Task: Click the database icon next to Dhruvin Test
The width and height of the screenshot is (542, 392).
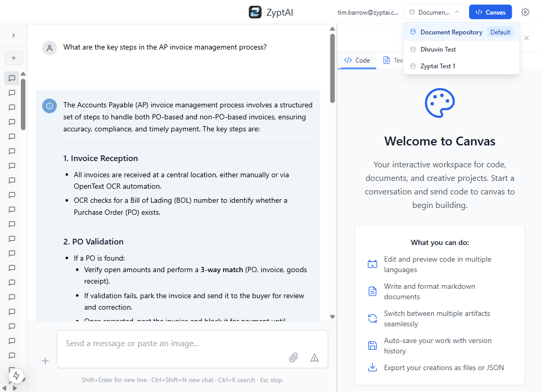Action: [x=413, y=50]
